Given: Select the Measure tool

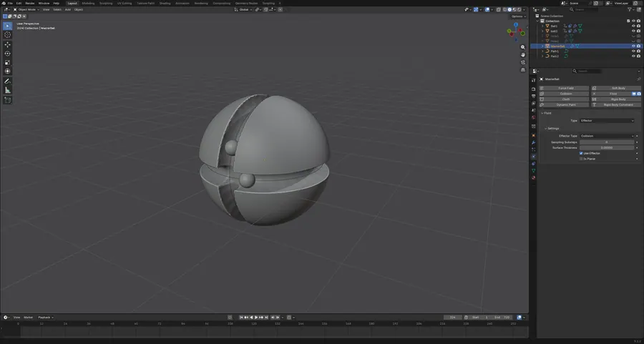Looking at the screenshot, I should [7, 90].
